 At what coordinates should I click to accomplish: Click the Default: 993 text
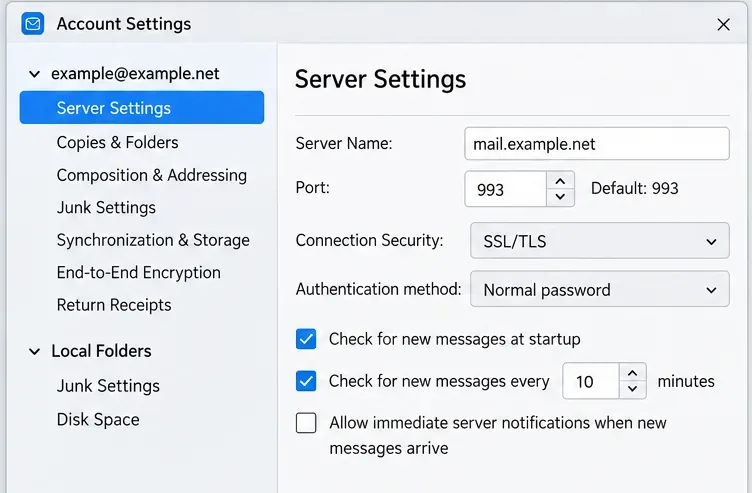tap(634, 188)
